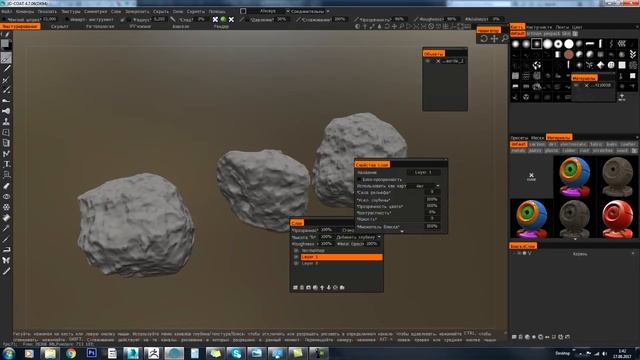
Task: Open the File menu
Action: point(7,11)
